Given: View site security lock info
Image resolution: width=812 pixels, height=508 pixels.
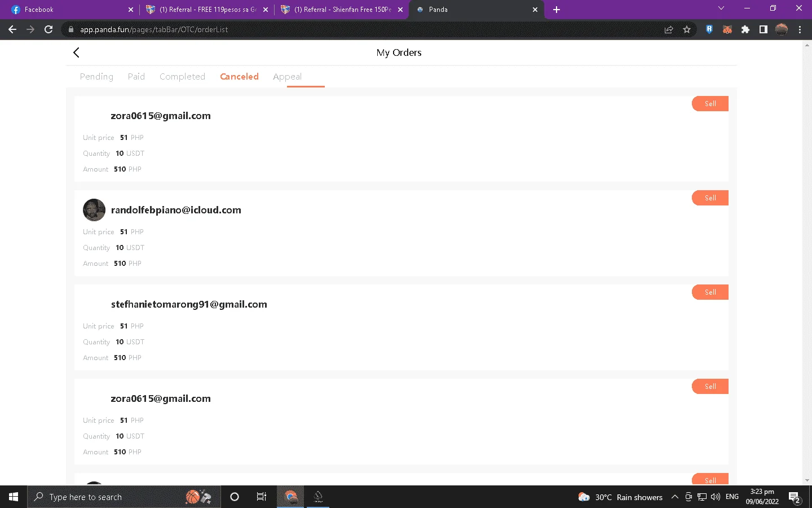Looking at the screenshot, I should pyautogui.click(x=70, y=29).
